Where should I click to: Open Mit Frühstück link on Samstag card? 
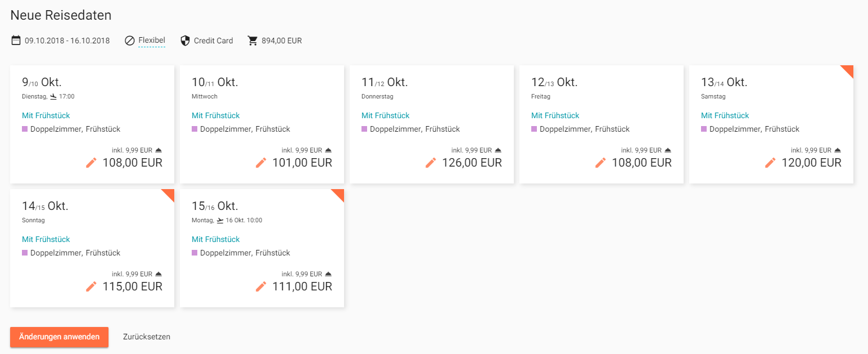coord(725,115)
